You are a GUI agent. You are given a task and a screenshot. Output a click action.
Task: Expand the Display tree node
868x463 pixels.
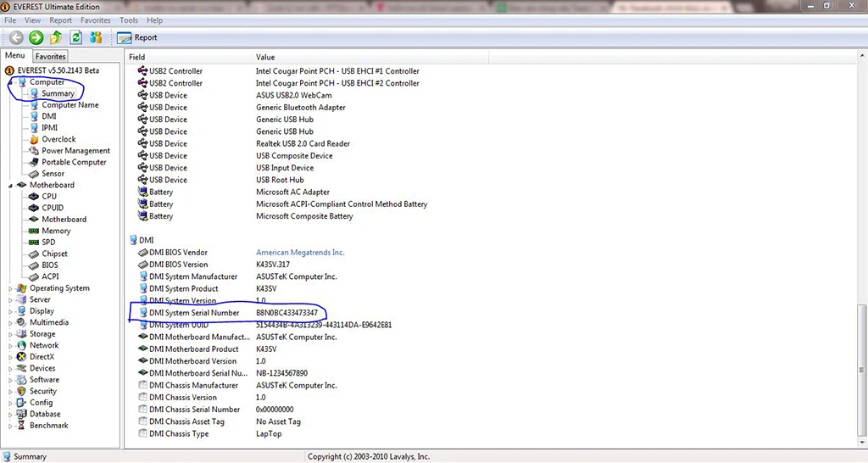coord(10,311)
